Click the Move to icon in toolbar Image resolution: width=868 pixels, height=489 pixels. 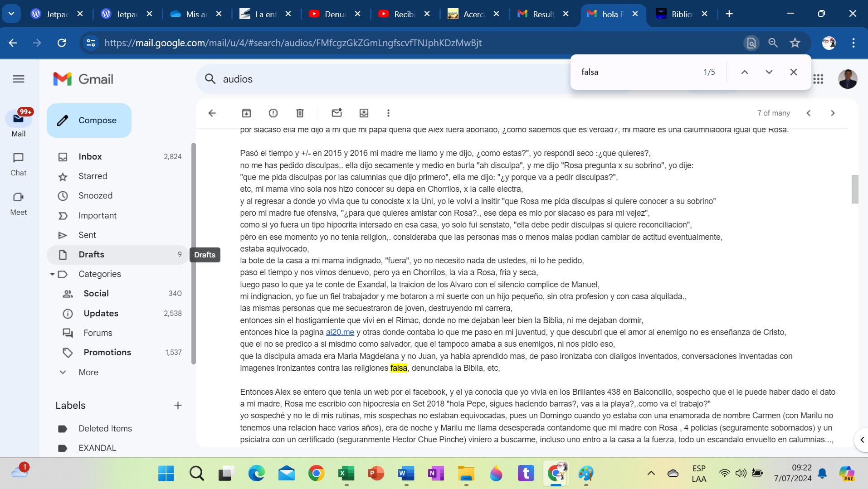[x=364, y=113]
